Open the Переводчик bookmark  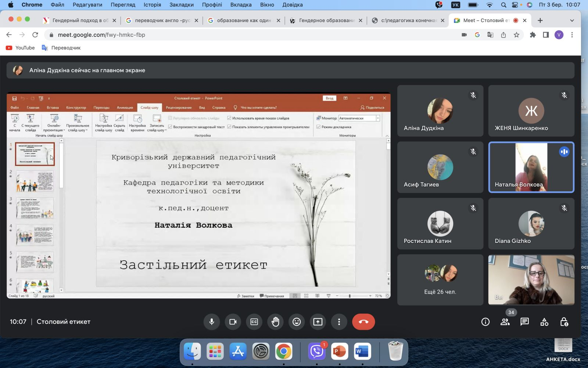point(61,47)
